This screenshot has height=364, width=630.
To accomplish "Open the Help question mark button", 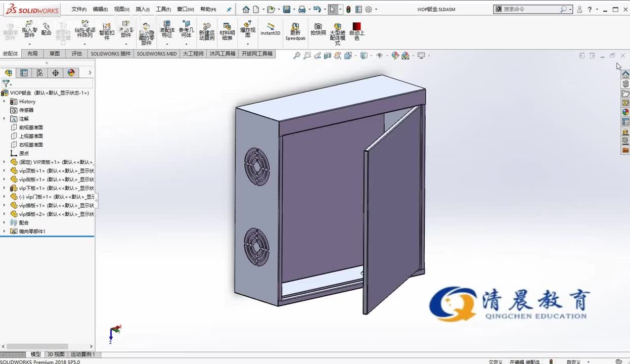I will click(590, 9).
